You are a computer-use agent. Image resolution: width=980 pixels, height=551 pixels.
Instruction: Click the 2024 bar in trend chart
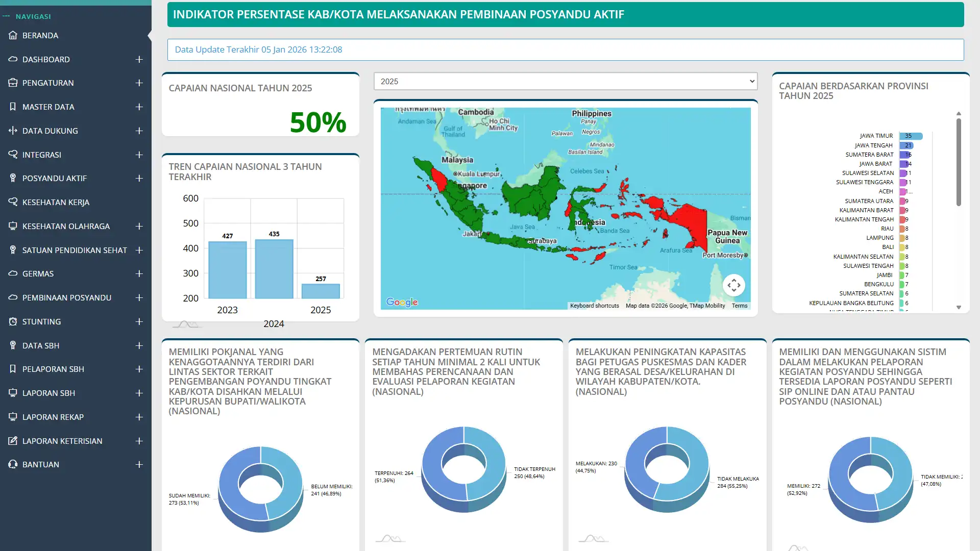[274, 269]
